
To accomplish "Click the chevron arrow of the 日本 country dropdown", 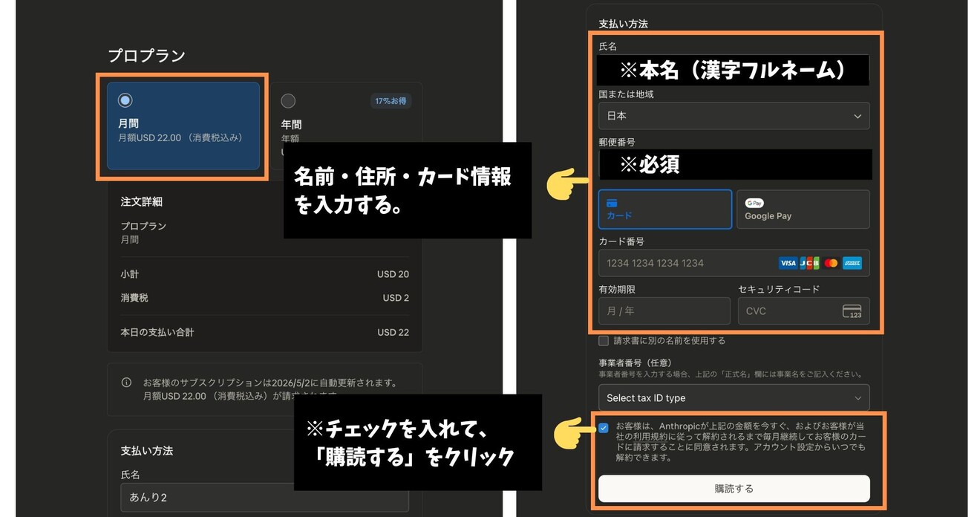I will coord(857,116).
